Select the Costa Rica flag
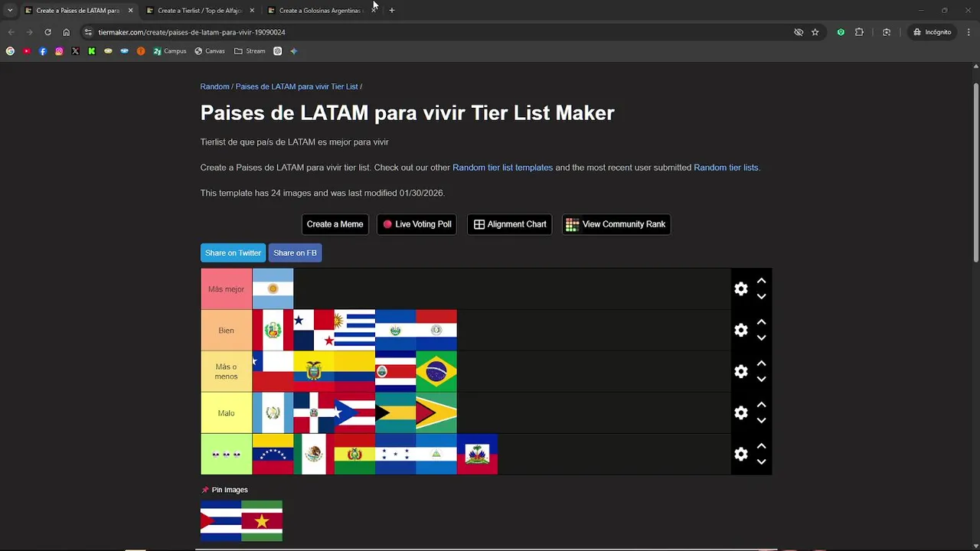The height and width of the screenshot is (551, 980). point(396,371)
